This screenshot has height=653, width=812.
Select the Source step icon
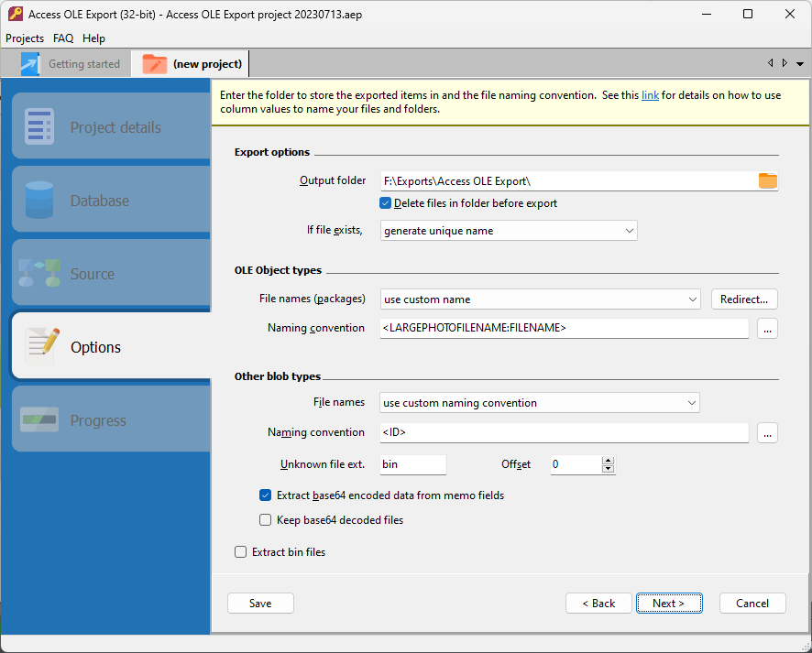(x=39, y=274)
